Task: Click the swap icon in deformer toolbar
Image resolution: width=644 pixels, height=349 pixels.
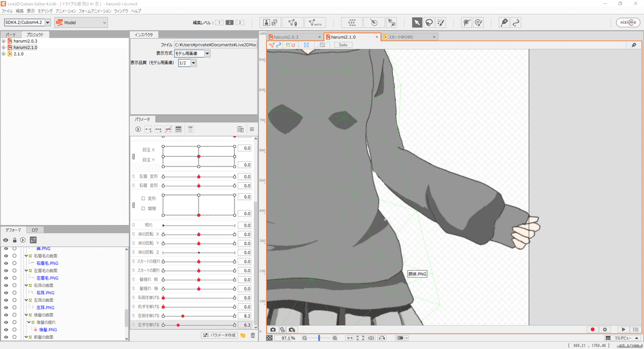Action: (x=33, y=239)
